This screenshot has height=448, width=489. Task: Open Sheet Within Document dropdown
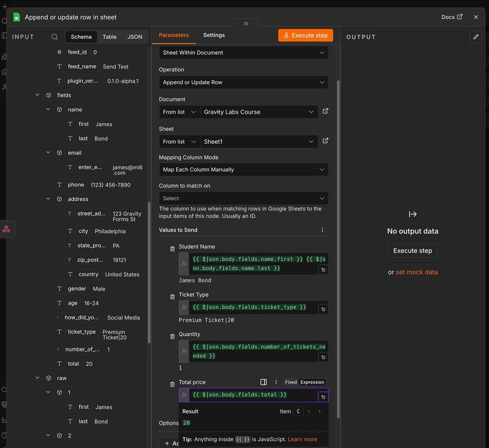pyautogui.click(x=243, y=52)
